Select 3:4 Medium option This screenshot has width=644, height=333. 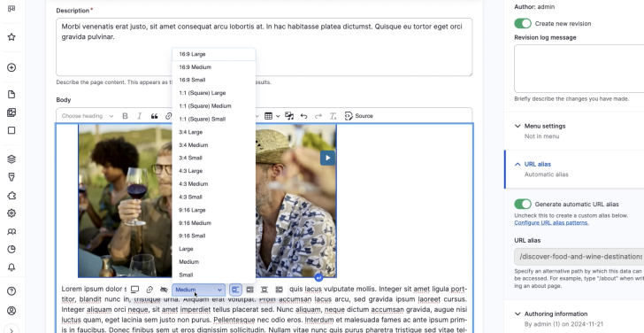pyautogui.click(x=213, y=145)
